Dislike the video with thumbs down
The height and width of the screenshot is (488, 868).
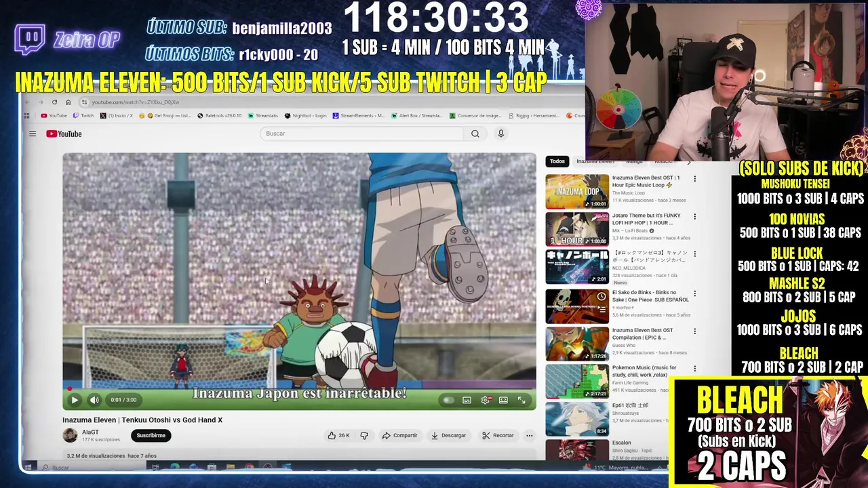[364, 435]
